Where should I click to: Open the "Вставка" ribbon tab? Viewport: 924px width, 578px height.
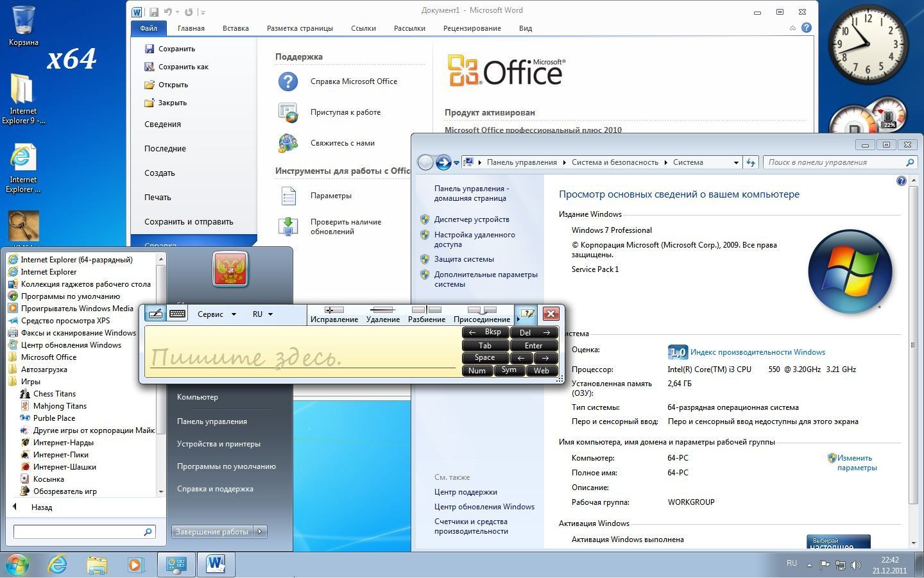235,28
